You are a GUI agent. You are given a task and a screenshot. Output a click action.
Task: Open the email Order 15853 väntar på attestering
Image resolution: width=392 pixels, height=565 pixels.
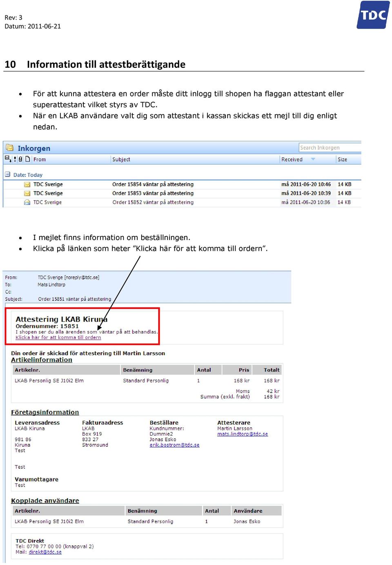(x=153, y=194)
